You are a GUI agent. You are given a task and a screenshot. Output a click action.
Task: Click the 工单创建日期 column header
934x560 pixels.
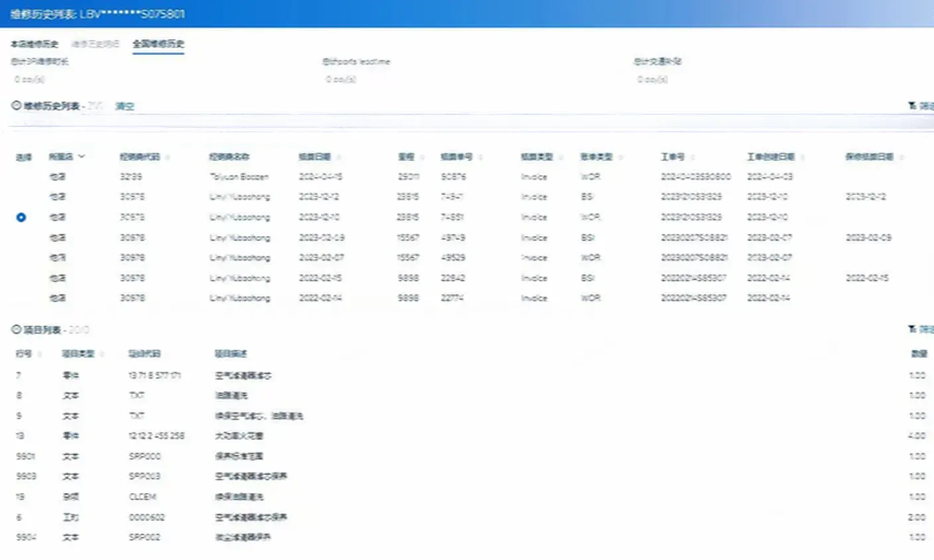point(770,157)
